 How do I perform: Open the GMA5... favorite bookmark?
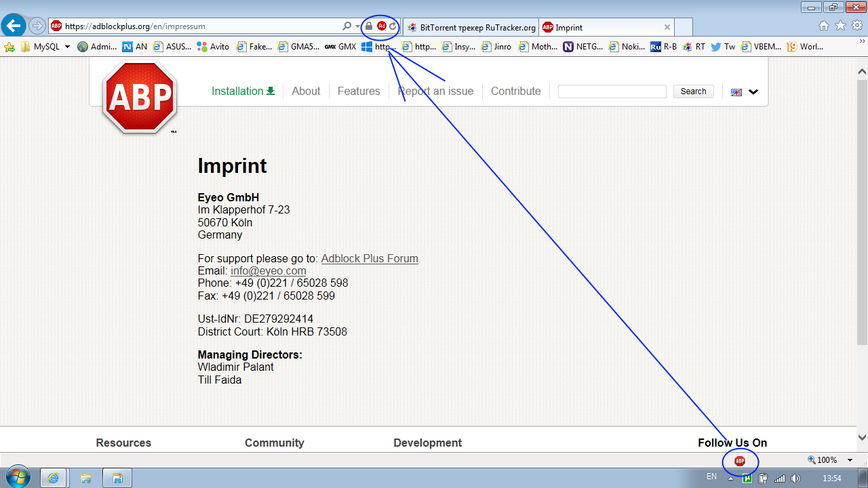(298, 47)
